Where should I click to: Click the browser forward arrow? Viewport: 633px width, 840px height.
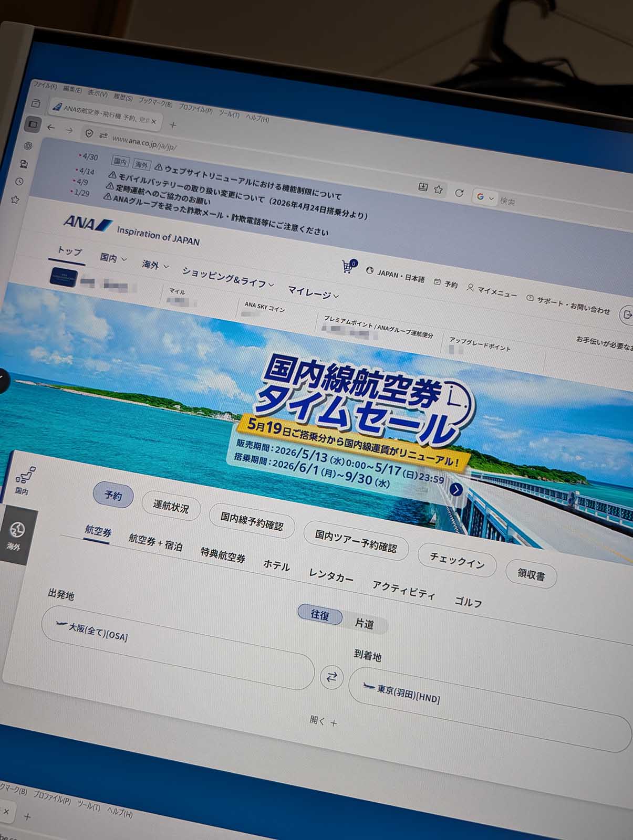coord(69,130)
